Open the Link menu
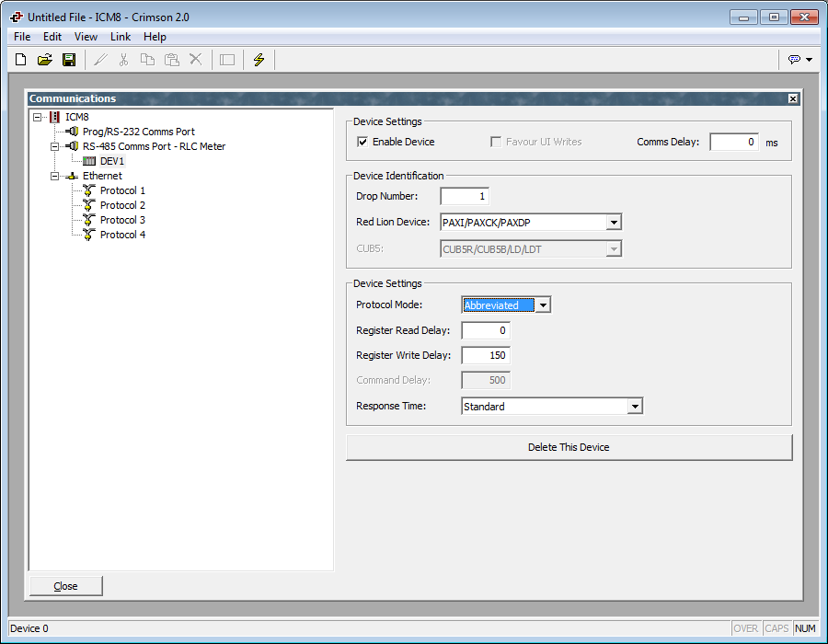Image resolution: width=828 pixels, height=644 pixels. (x=121, y=37)
